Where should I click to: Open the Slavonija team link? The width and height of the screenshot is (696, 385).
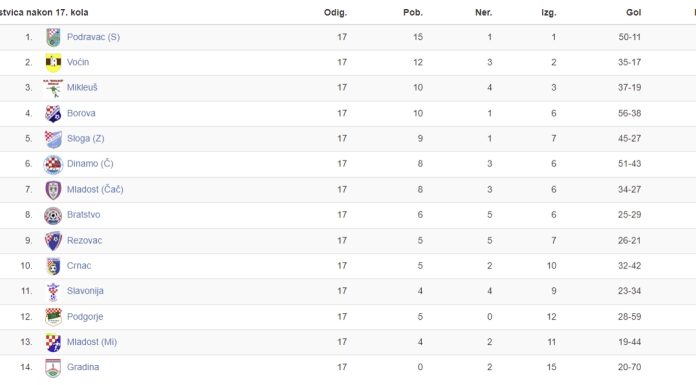[85, 291]
